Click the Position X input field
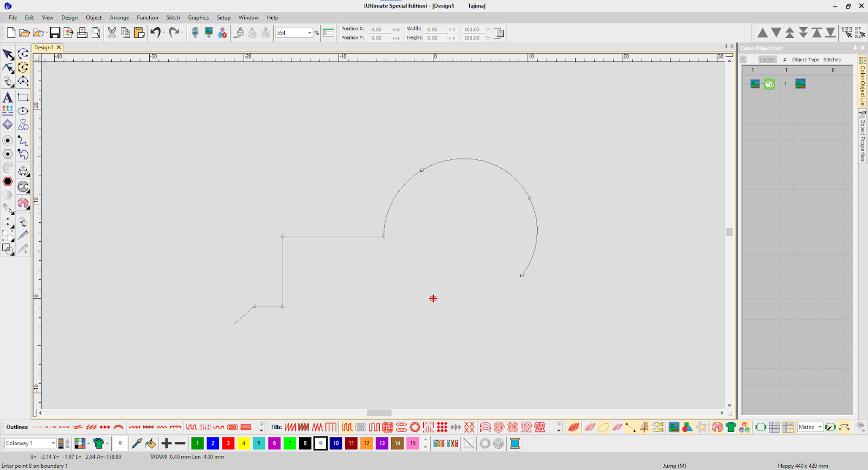Image resolution: width=868 pixels, height=470 pixels. click(x=380, y=29)
